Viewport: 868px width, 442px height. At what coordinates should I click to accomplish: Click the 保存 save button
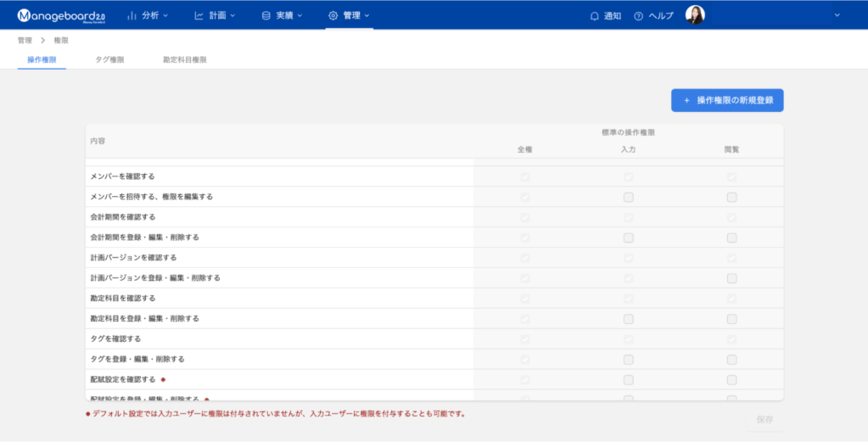pyautogui.click(x=764, y=420)
